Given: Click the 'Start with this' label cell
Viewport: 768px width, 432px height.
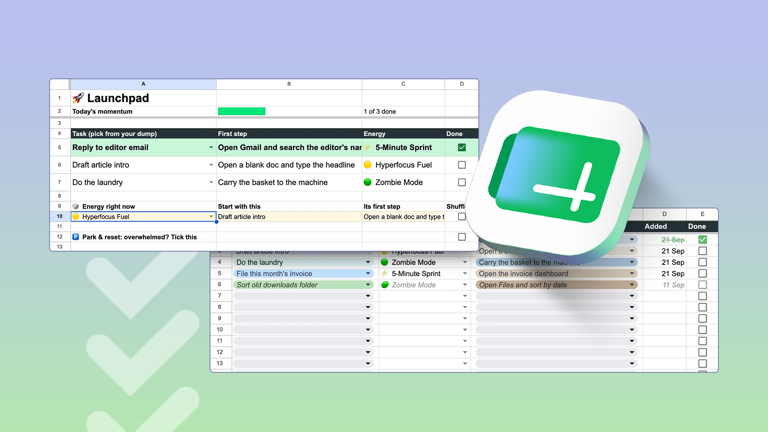Looking at the screenshot, I should tap(289, 207).
